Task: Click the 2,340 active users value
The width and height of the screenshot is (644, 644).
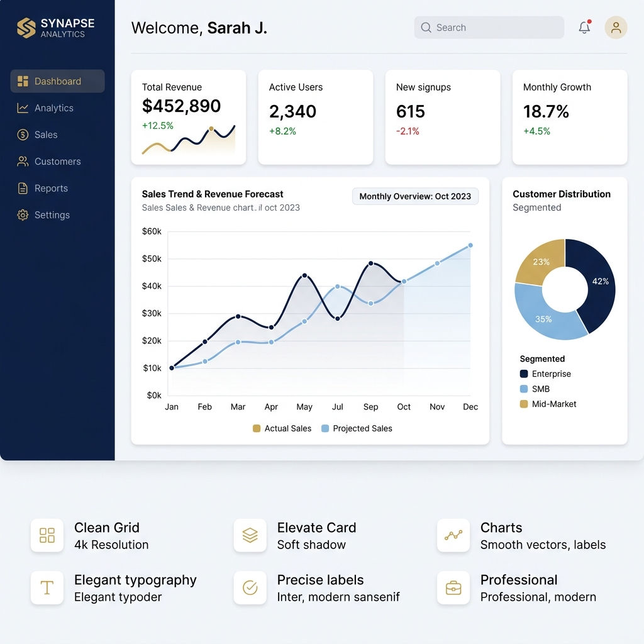Action: (292, 111)
